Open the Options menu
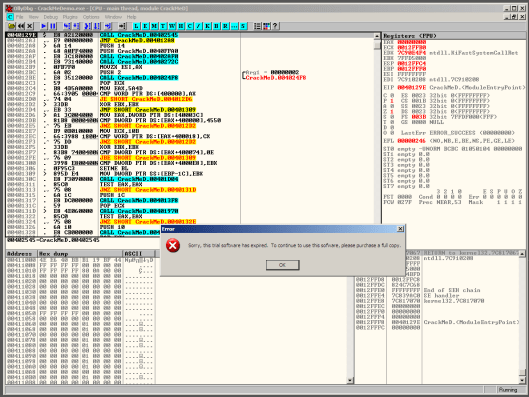 (x=91, y=17)
